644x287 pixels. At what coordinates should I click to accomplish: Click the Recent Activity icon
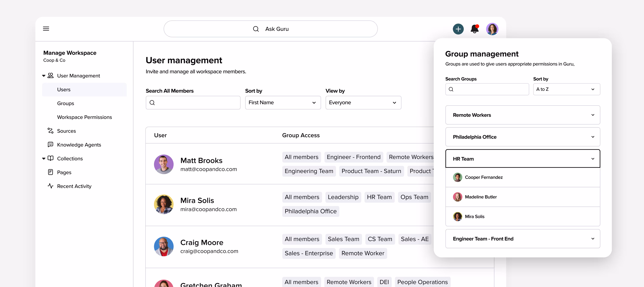[x=51, y=186]
